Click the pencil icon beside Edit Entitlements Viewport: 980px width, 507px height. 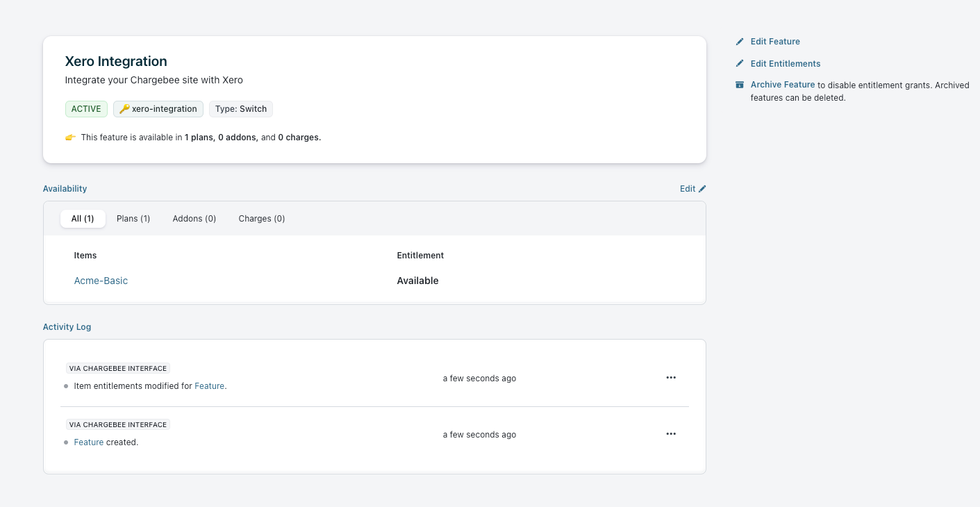point(740,64)
